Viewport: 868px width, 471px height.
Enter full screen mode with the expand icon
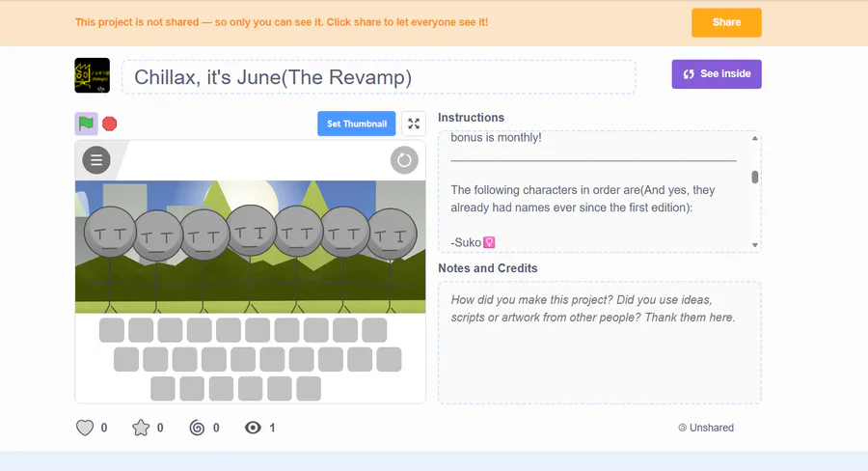[x=414, y=124]
